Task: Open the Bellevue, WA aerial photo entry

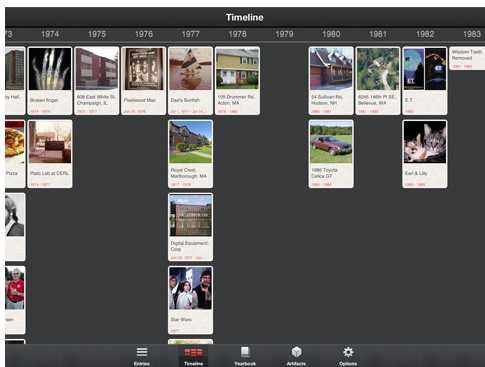Action: pyautogui.click(x=378, y=81)
